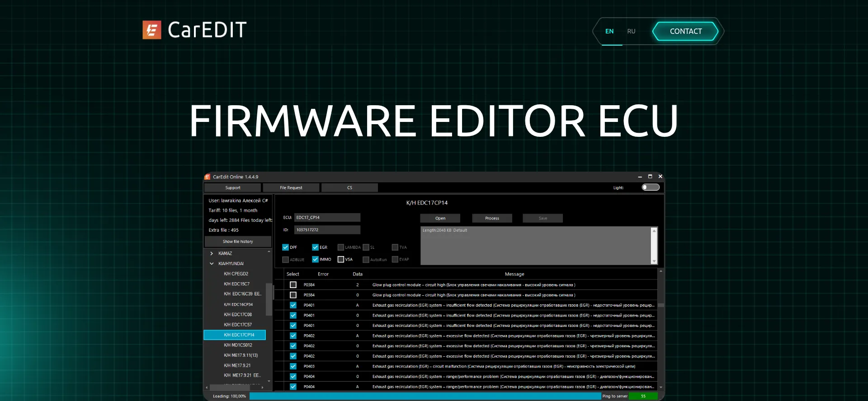Enable the VSA checkbox
Viewport: 868px width, 401px height.
pos(341,259)
